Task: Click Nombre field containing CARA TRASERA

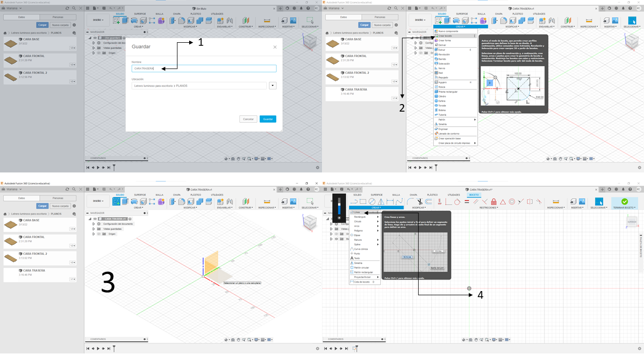Action: [x=204, y=68]
